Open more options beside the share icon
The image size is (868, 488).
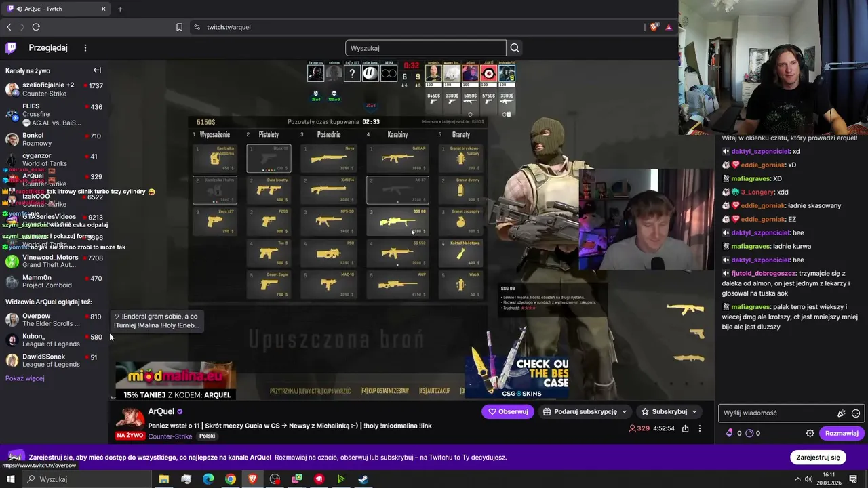coord(700,428)
